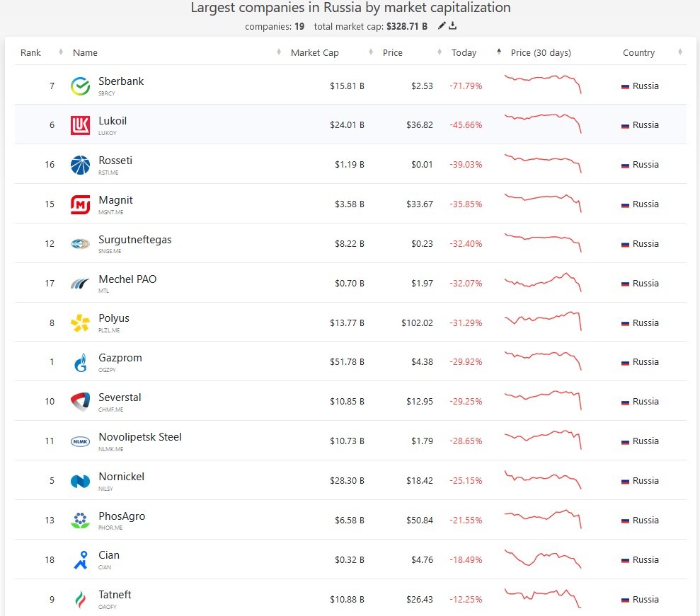Click the Sberbank logo icon

81,86
